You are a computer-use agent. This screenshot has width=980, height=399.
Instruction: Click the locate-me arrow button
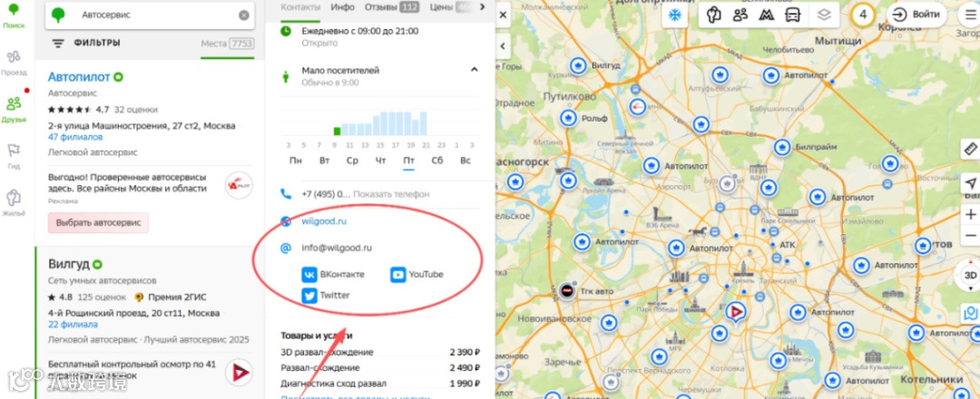(x=971, y=183)
